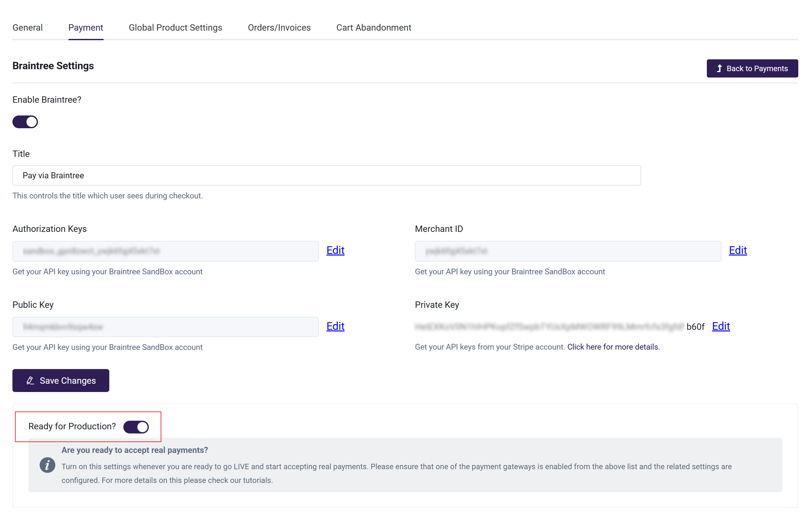Image resolution: width=812 pixels, height=518 pixels.
Task: Edit the Public Key value
Action: click(335, 326)
